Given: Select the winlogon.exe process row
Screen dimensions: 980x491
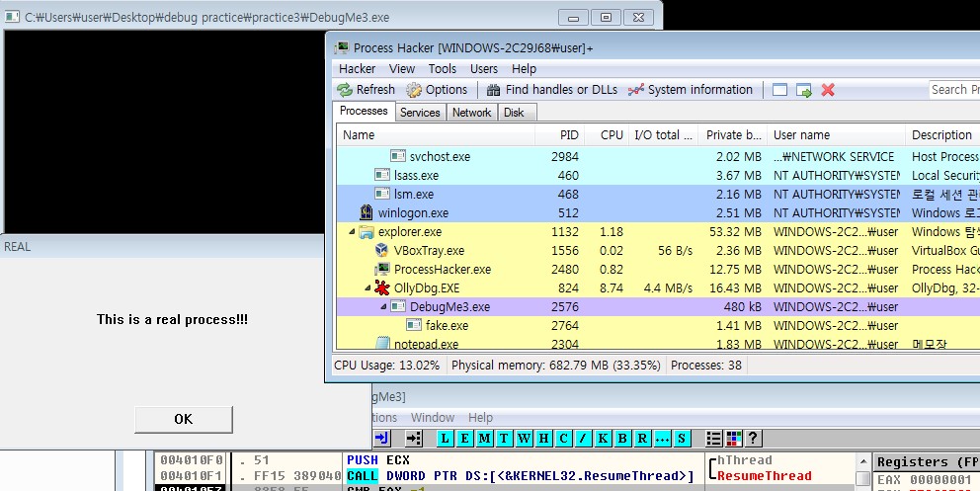Looking at the screenshot, I should (658, 213).
